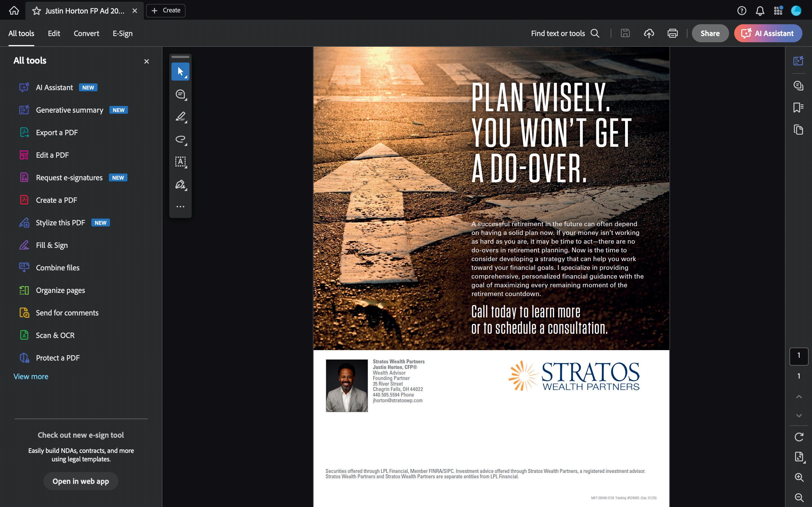Choose the comment tool in quick toolbar
812x507 pixels.
click(x=180, y=94)
